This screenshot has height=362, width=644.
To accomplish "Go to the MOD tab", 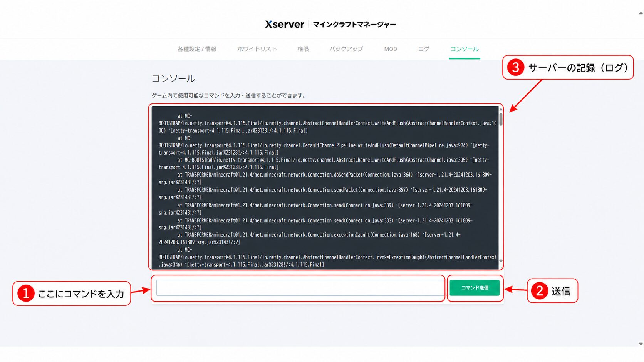I will tap(391, 49).
